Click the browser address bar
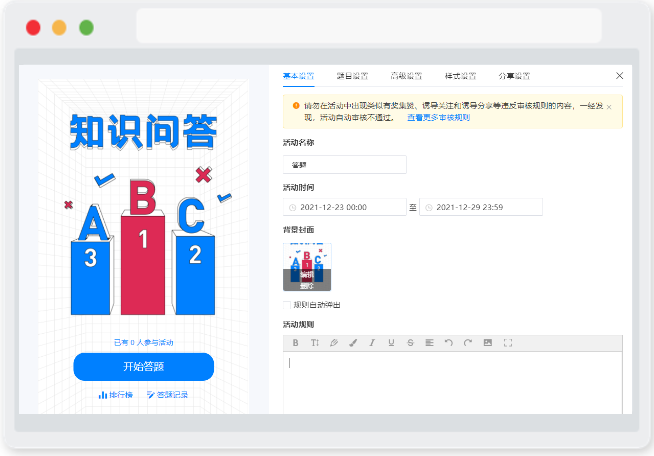 [x=369, y=25]
